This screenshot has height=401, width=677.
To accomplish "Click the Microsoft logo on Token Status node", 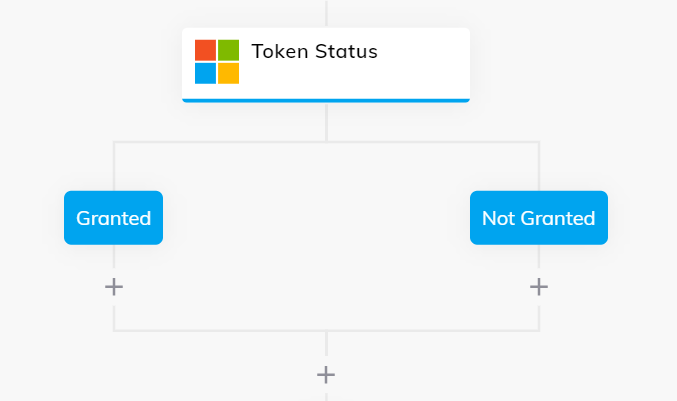I will pos(217,62).
